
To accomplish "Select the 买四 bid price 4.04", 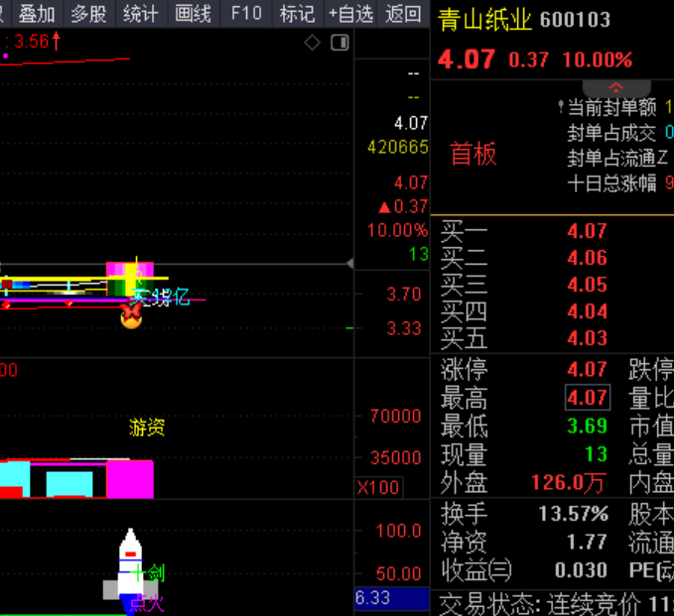I will click(588, 311).
